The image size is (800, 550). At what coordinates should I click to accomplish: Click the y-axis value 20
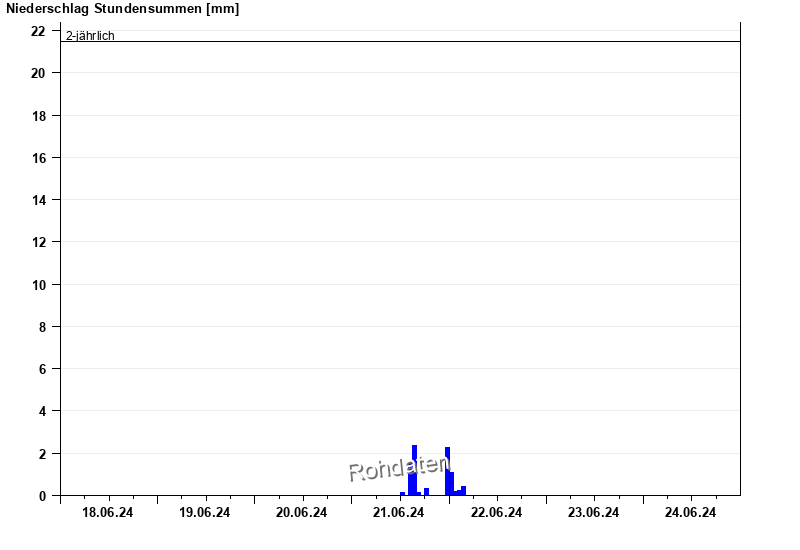[38, 73]
